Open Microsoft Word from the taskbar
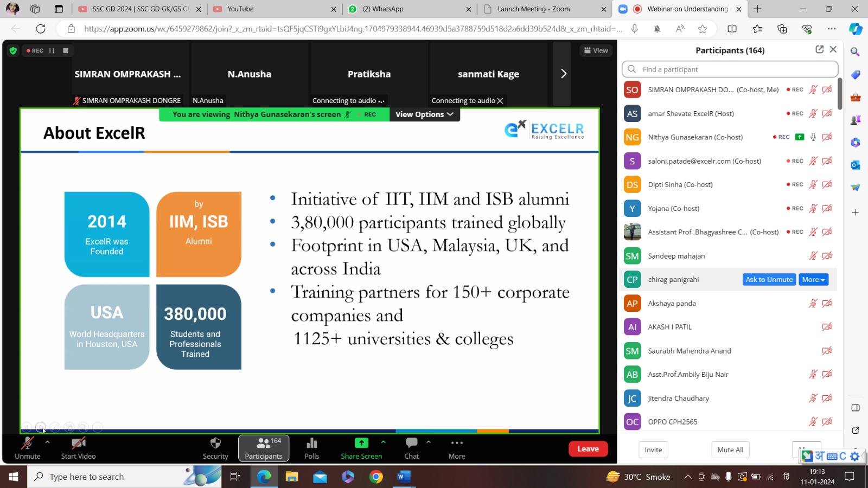Screen dimensions: 868x488 click(404, 477)
